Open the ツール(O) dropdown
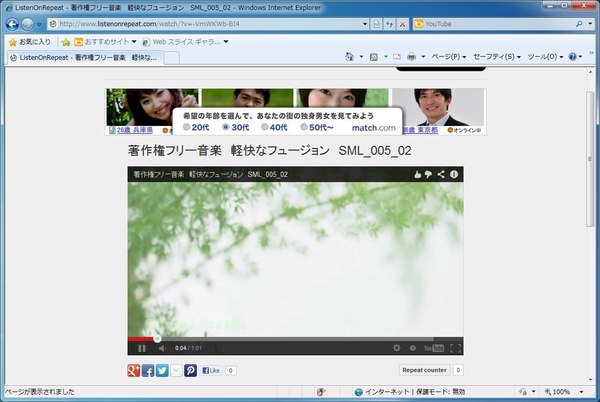The width and height of the screenshot is (600, 402). point(545,57)
